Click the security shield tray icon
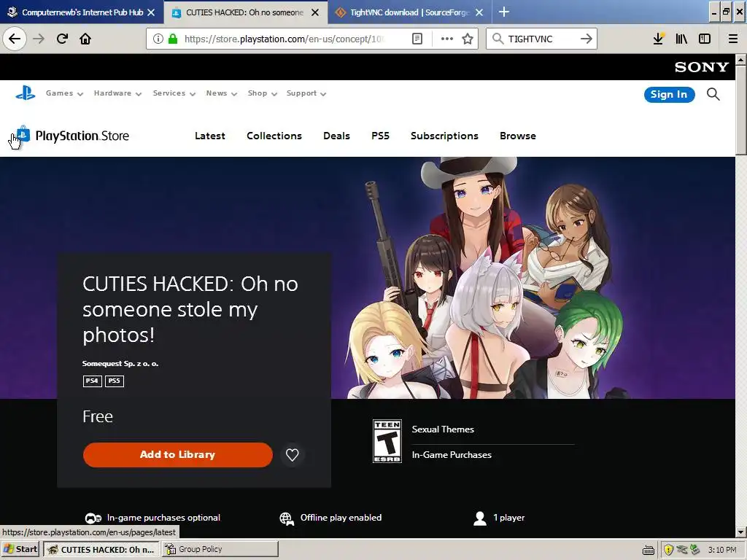The height and width of the screenshot is (560, 747). point(668,550)
